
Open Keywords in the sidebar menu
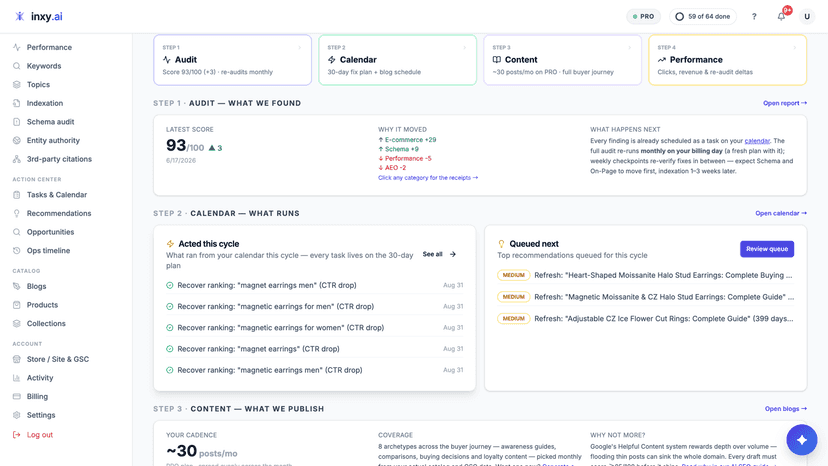pos(44,66)
